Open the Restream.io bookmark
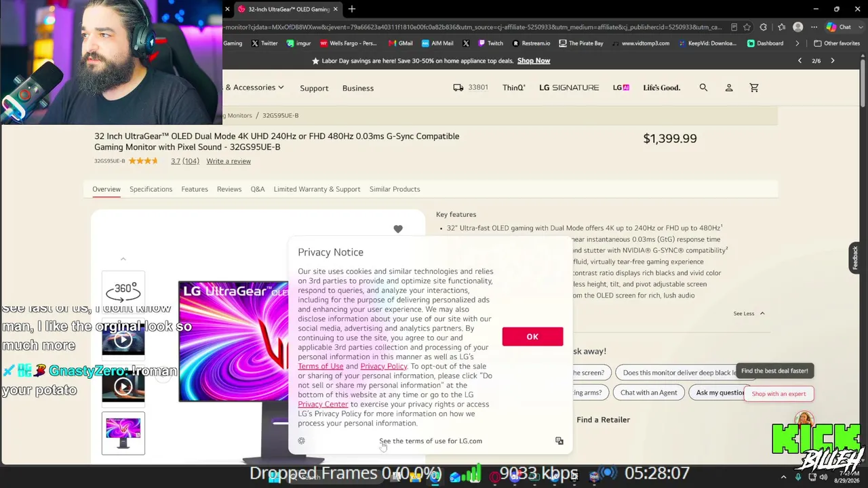The width and height of the screenshot is (868, 488). click(531, 43)
